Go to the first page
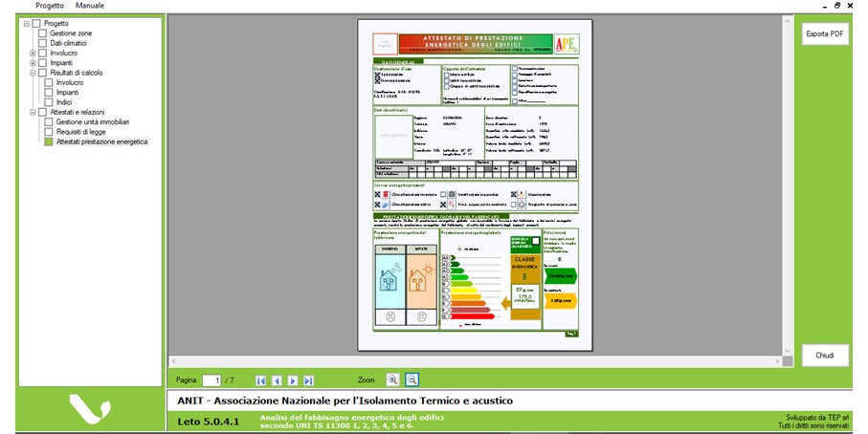This screenshot has height=434, width=868. [x=260, y=380]
